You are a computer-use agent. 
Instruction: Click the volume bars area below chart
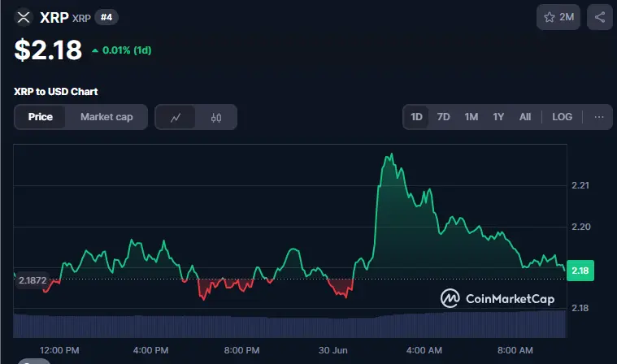tap(290, 324)
